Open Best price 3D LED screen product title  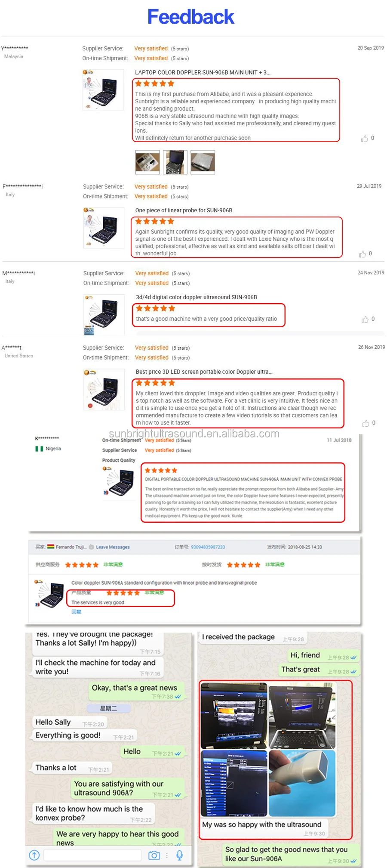[x=204, y=372]
